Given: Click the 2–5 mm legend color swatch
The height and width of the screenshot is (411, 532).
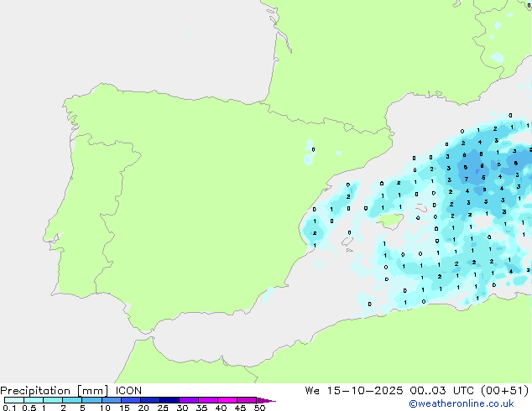Looking at the screenshot, I should click(72, 400).
